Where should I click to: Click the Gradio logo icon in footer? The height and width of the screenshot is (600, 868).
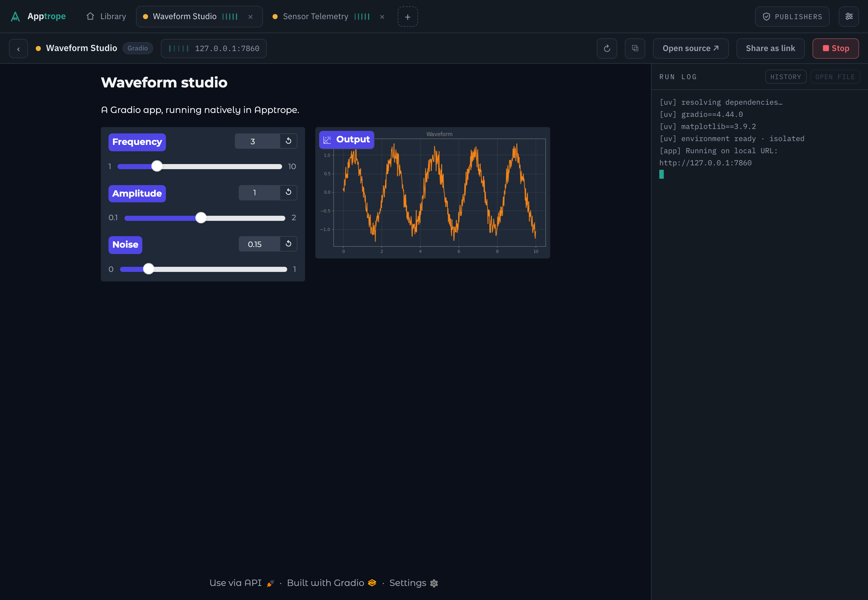click(372, 583)
